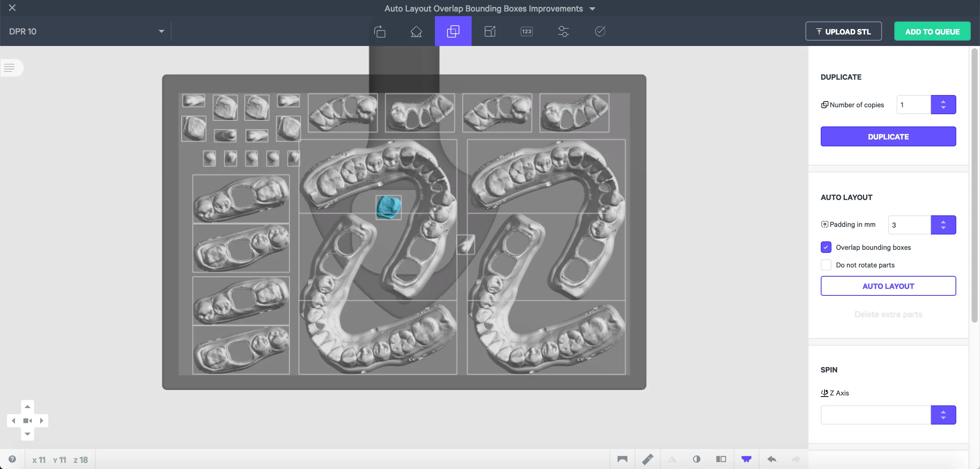Viewport: 980px width, 469px height.
Task: Click the Overlap bounding boxes label
Action: pos(873,247)
